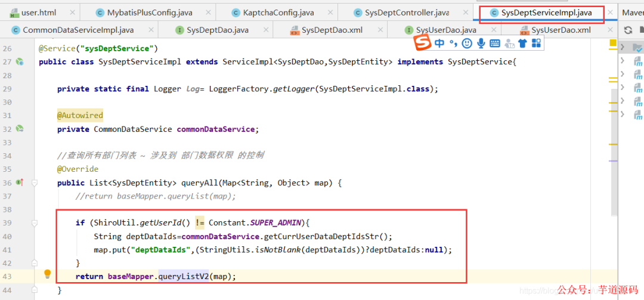Open the Sogou emoji smiley panel
The image size is (644, 300).
(466, 44)
